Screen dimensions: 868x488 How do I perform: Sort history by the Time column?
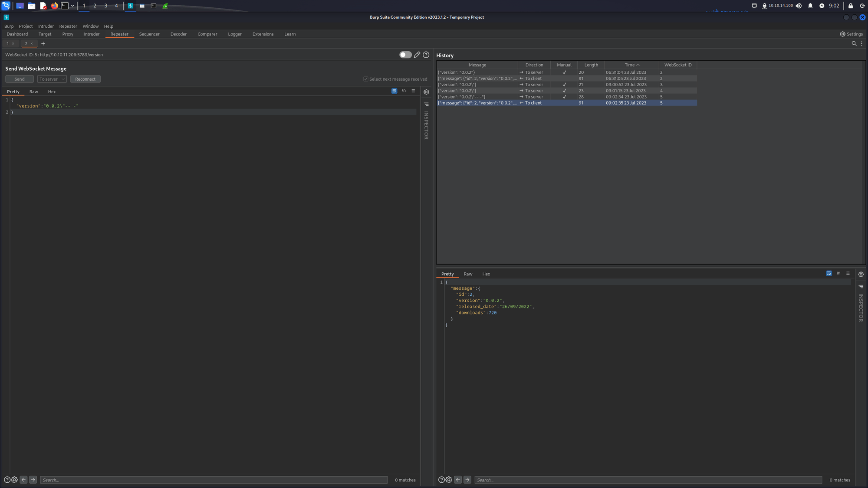tap(631, 65)
